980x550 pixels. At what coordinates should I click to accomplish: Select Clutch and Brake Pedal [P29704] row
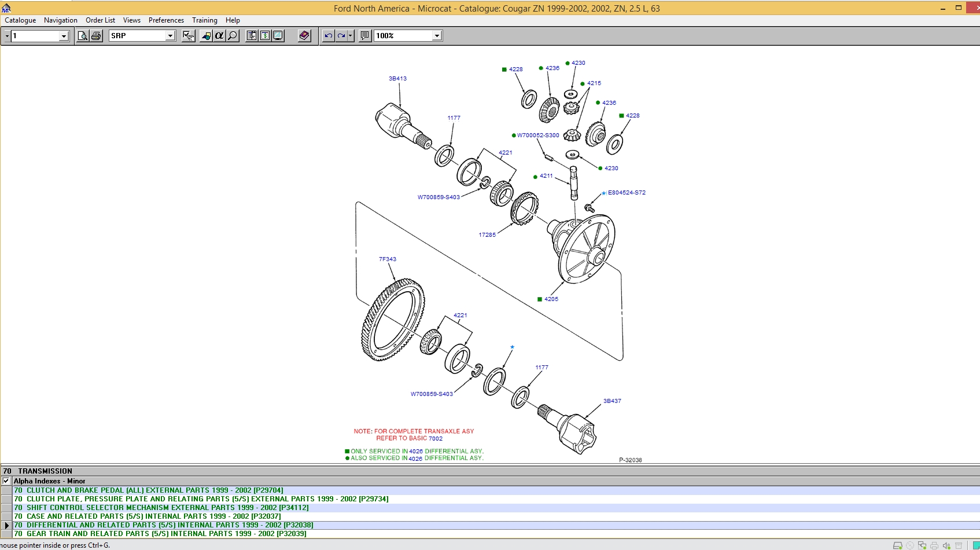point(496,490)
